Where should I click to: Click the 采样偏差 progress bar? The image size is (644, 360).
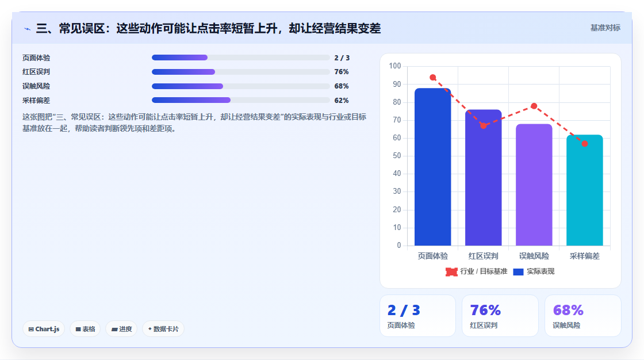point(241,100)
